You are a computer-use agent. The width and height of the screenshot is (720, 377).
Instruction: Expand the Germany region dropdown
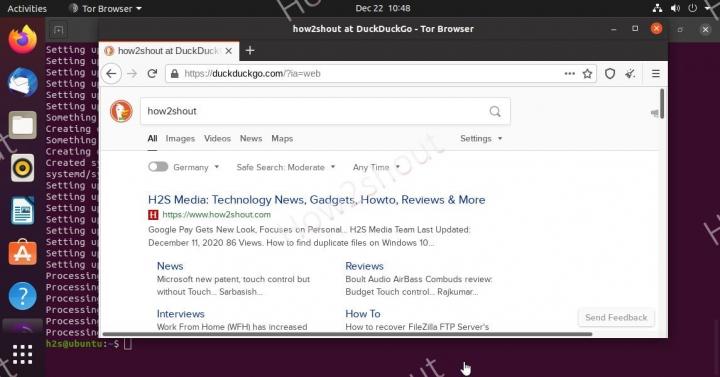click(196, 167)
